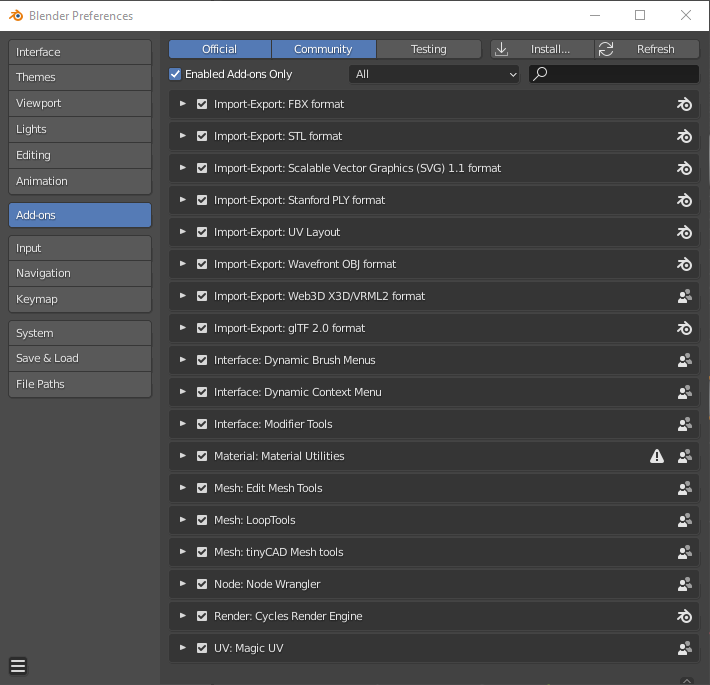The image size is (710, 685).
Task: Click the add-on search field
Action: click(x=614, y=74)
